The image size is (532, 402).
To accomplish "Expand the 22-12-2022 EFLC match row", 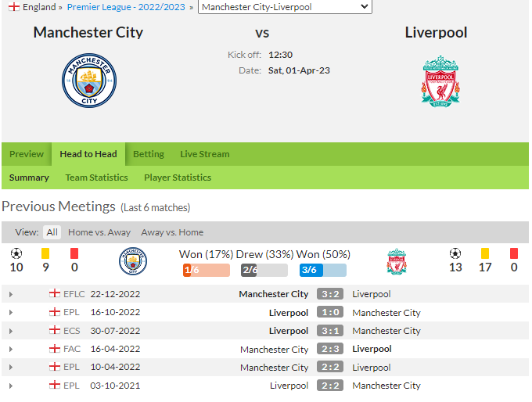I will click(x=11, y=294).
